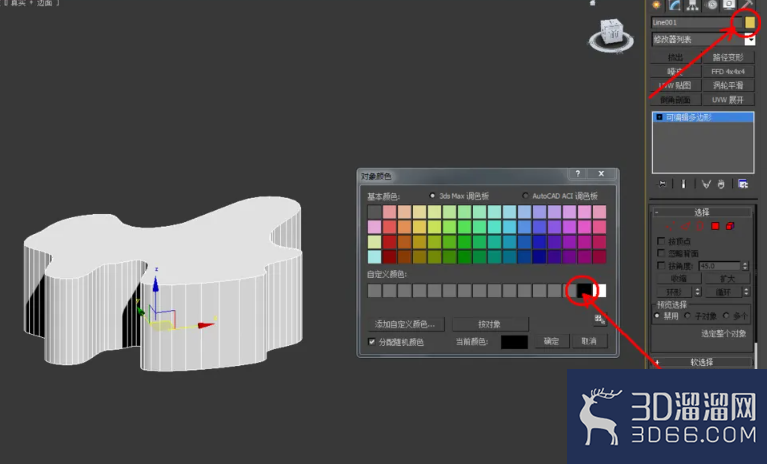The width and height of the screenshot is (767, 464).
Task: Open the Hierarchy panel tab
Action: (693, 5)
